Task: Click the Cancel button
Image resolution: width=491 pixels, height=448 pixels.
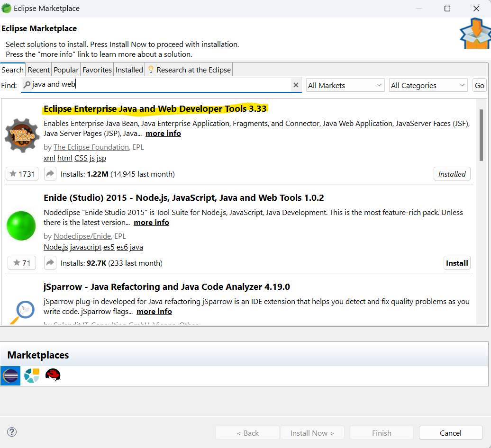Action: [451, 433]
